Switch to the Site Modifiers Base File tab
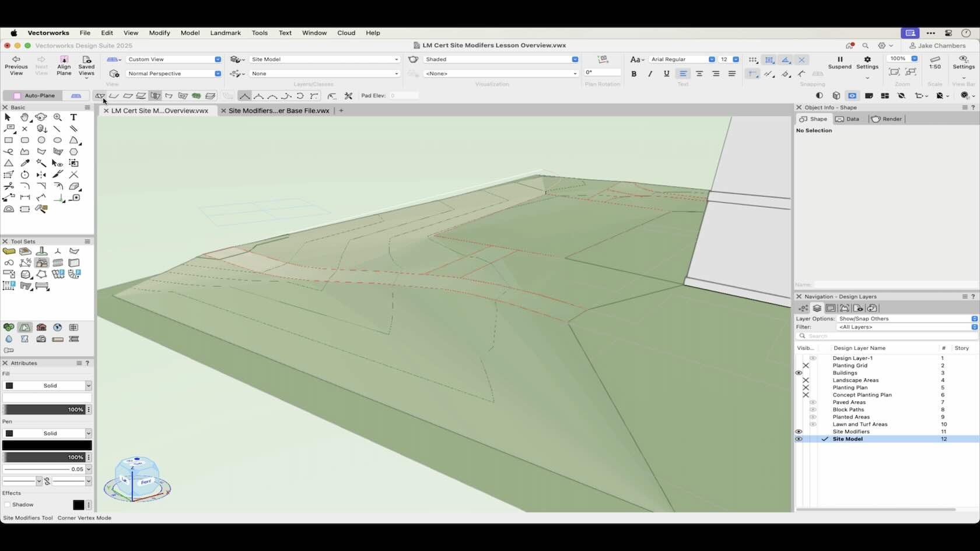980x551 pixels. [276, 111]
